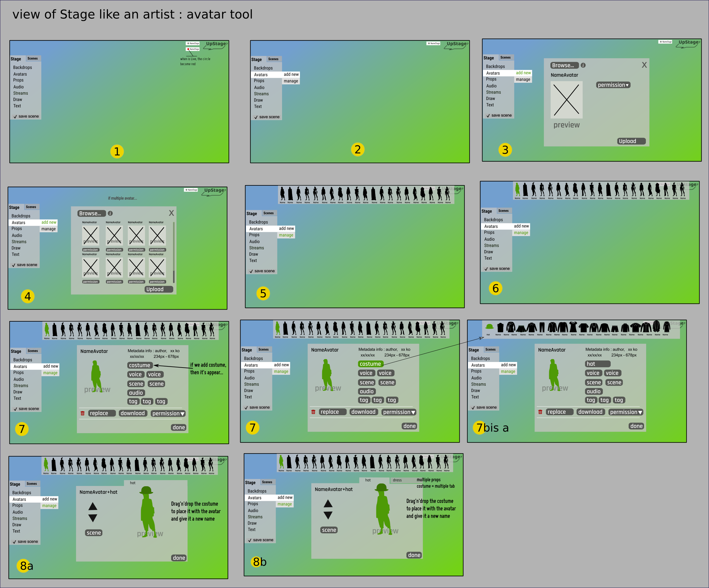
Task: Click the preview thumbnail in panel 3 dialog
Action: coord(566,99)
